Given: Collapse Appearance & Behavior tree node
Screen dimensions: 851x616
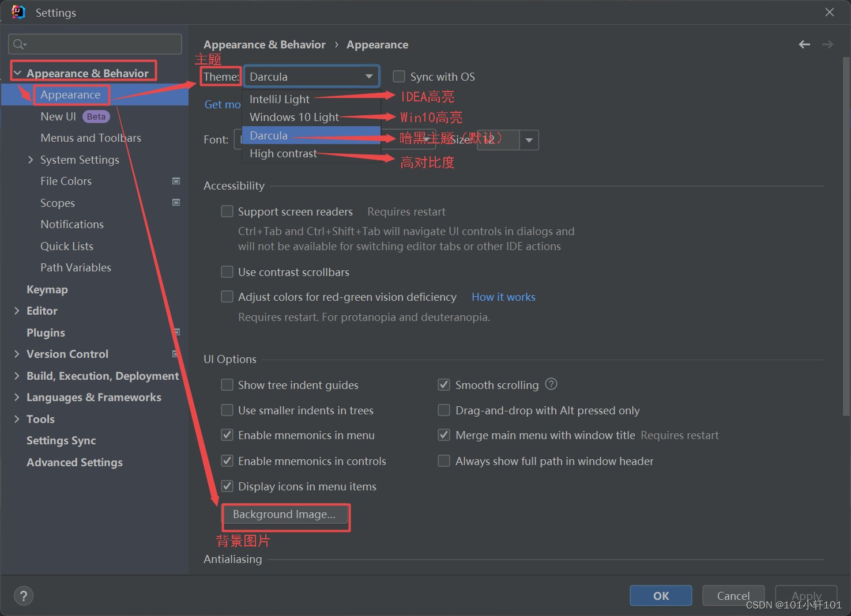Looking at the screenshot, I should (x=17, y=73).
